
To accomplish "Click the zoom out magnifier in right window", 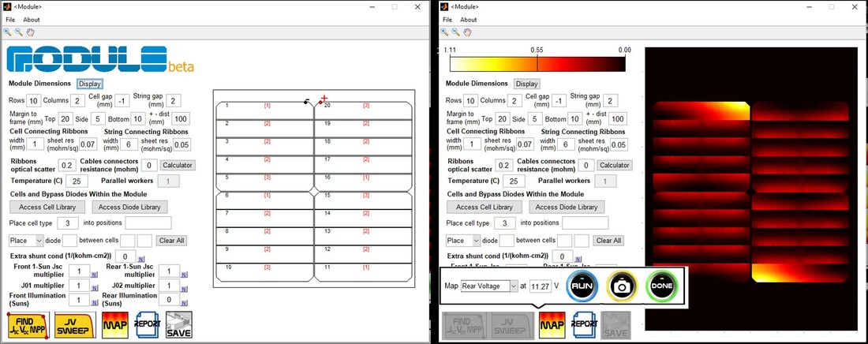I will click(x=455, y=32).
